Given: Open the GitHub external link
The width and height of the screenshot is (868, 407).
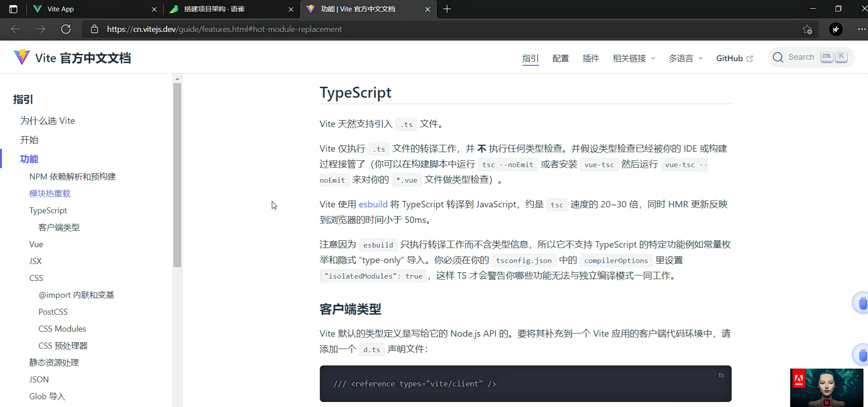Looking at the screenshot, I should pyautogui.click(x=734, y=58).
